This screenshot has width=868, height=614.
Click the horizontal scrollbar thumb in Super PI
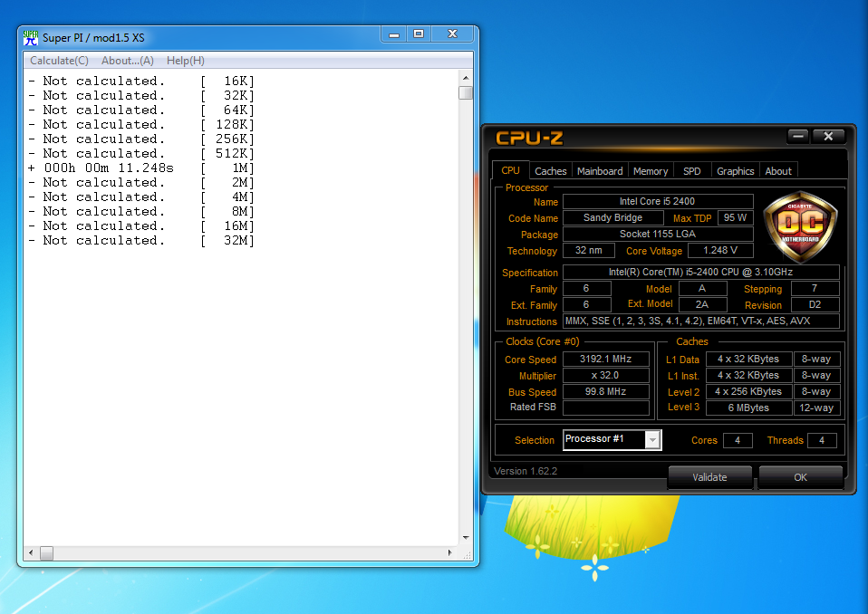pyautogui.click(x=46, y=552)
